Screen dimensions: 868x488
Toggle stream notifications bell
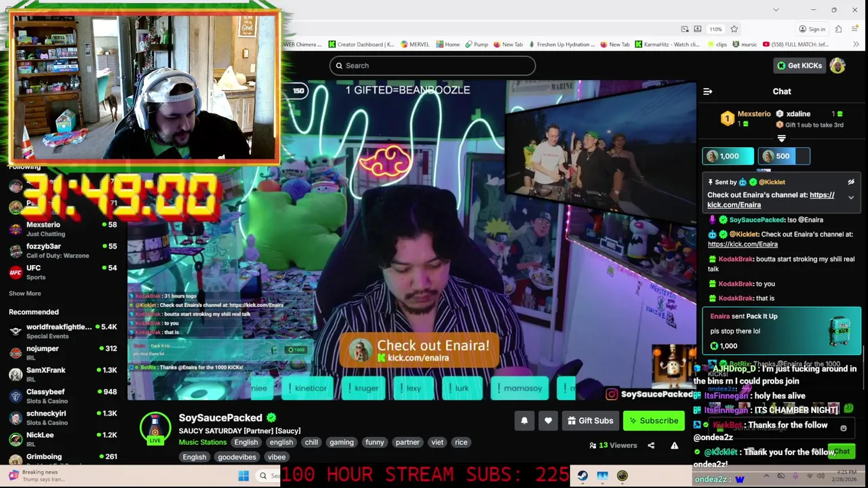(x=524, y=421)
